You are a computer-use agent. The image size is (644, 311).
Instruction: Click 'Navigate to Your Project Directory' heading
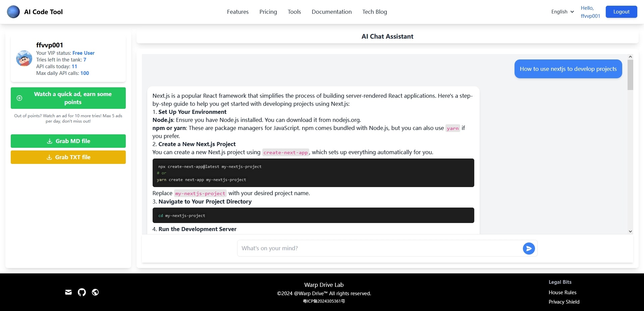(x=205, y=202)
